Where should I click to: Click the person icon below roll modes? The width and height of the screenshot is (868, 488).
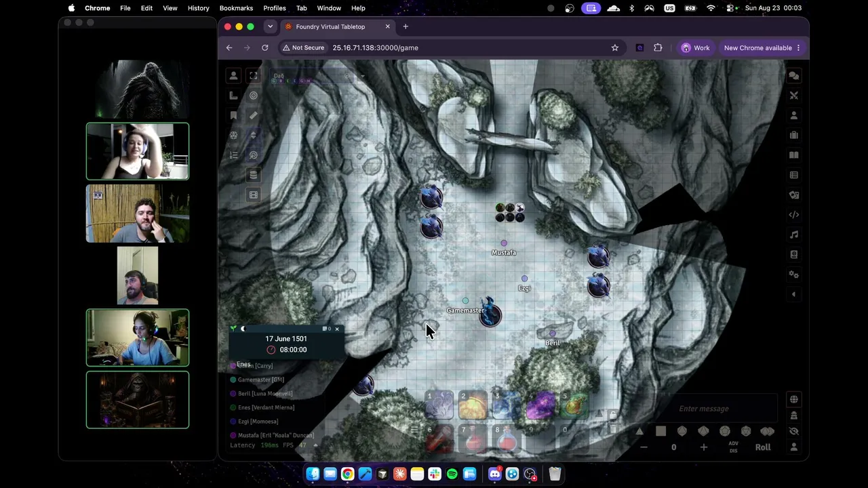[x=794, y=447]
